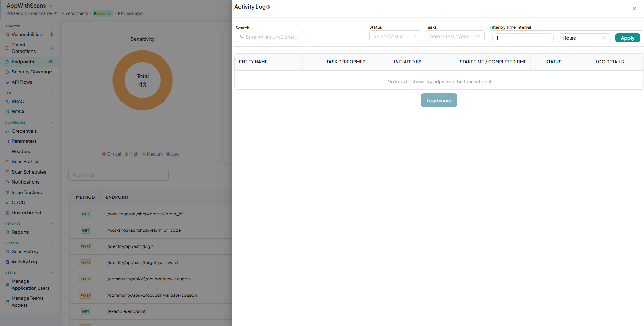Toggle the Medium legend entry
Viewport: 644px width, 326px height.
point(153,154)
